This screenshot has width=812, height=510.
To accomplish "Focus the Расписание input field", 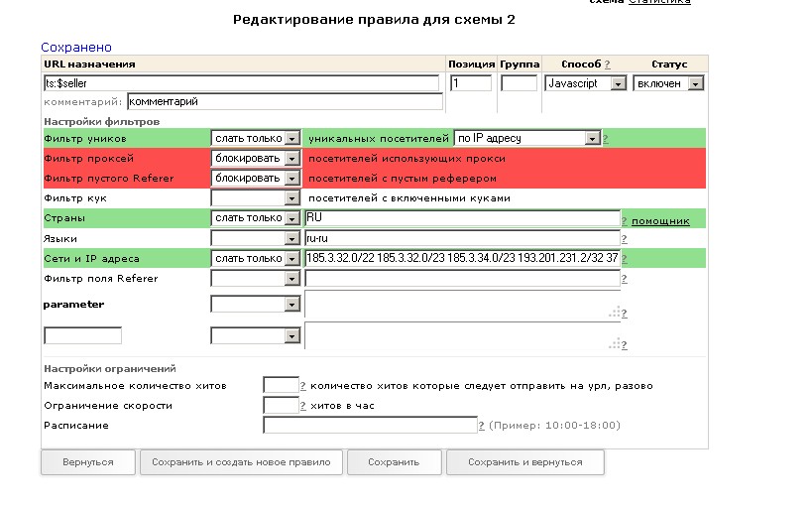I will coord(370,425).
